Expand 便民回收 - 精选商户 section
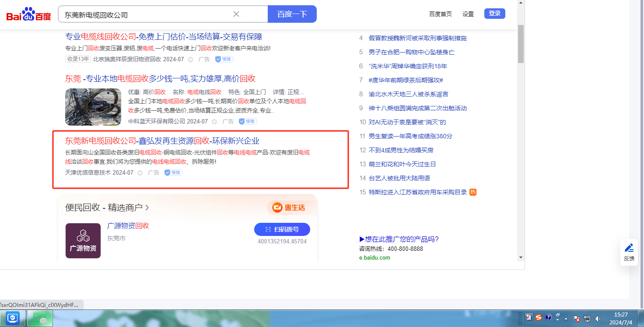Viewport: 644px width, 327px height. click(x=107, y=207)
